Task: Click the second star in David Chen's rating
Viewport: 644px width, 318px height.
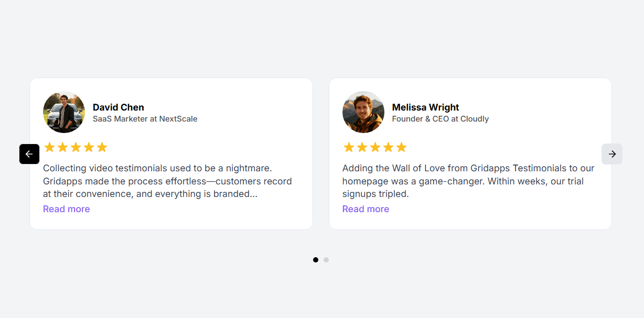Action: click(62, 147)
